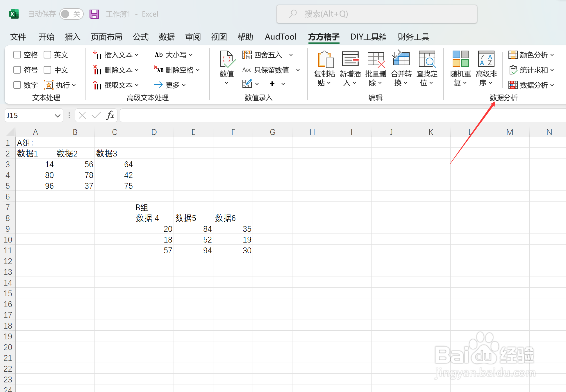Image resolution: width=566 pixels, height=392 pixels.
Task: Switch to the DIY工具箱 ribbon tab
Action: click(368, 37)
